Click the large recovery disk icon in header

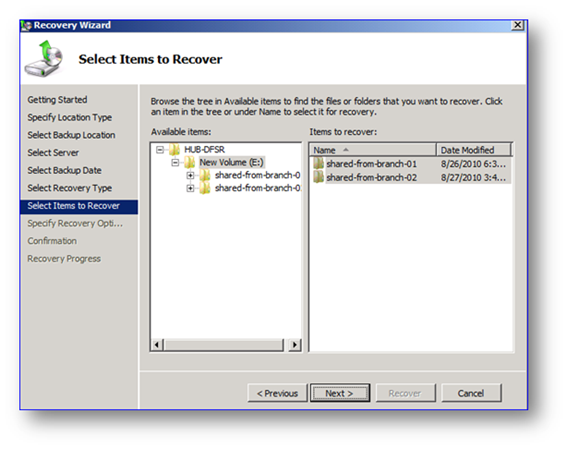point(44,59)
